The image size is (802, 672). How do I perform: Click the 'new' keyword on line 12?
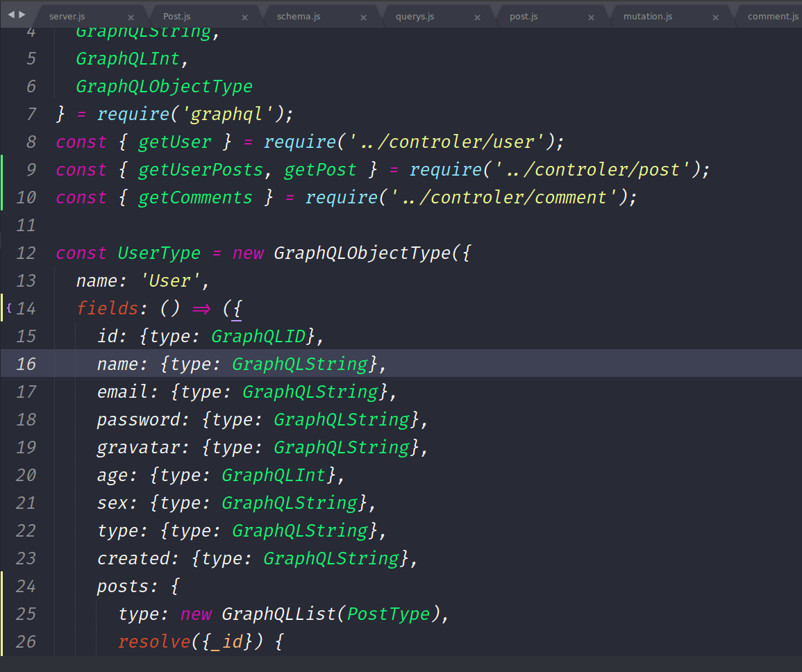pos(248,253)
